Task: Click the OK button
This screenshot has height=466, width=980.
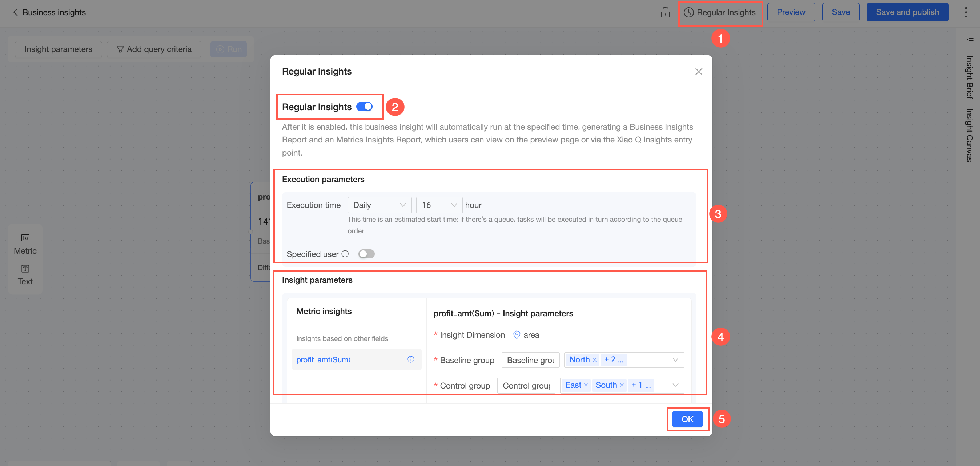Action: pyautogui.click(x=687, y=419)
